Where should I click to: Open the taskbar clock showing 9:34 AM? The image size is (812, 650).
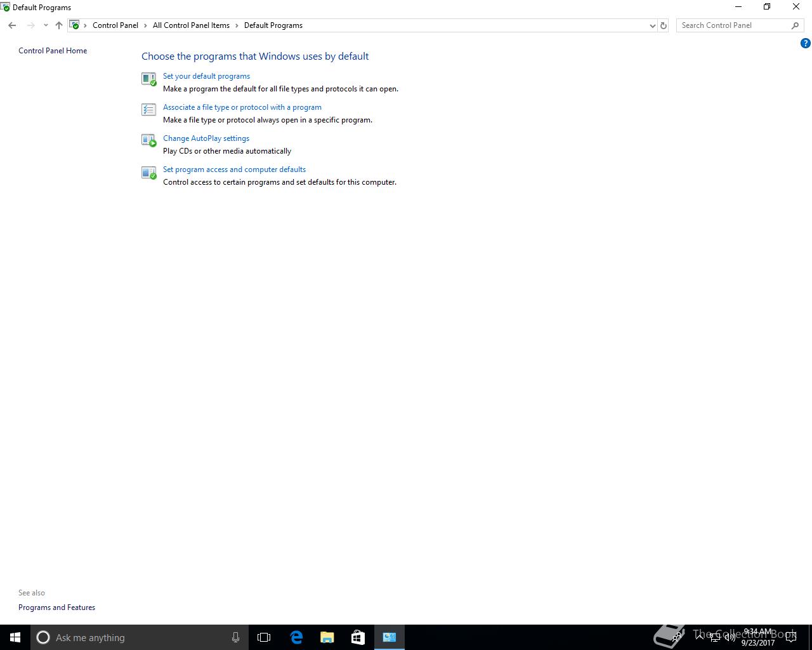[758, 637]
